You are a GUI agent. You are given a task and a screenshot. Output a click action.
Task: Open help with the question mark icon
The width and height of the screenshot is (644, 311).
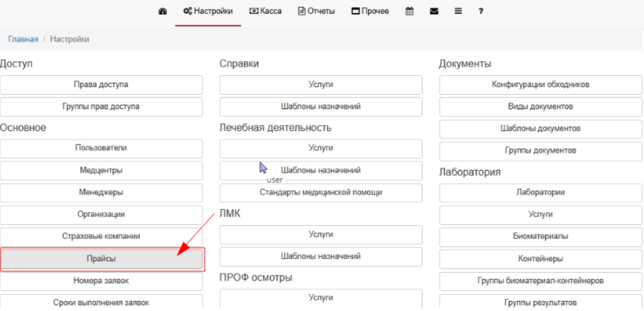pos(480,12)
